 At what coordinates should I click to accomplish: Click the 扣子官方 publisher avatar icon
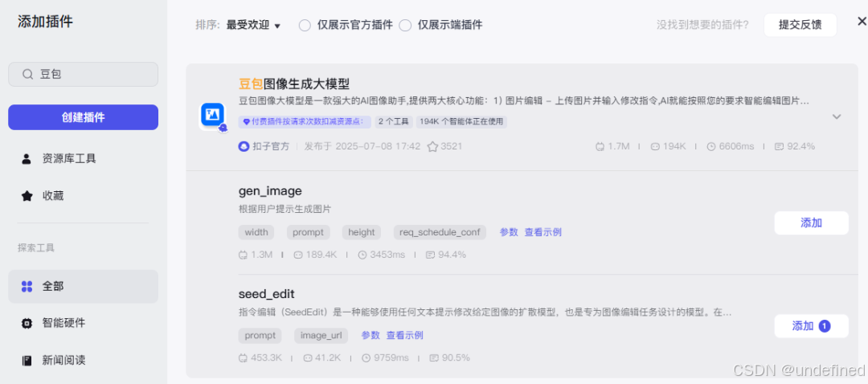pos(244,147)
